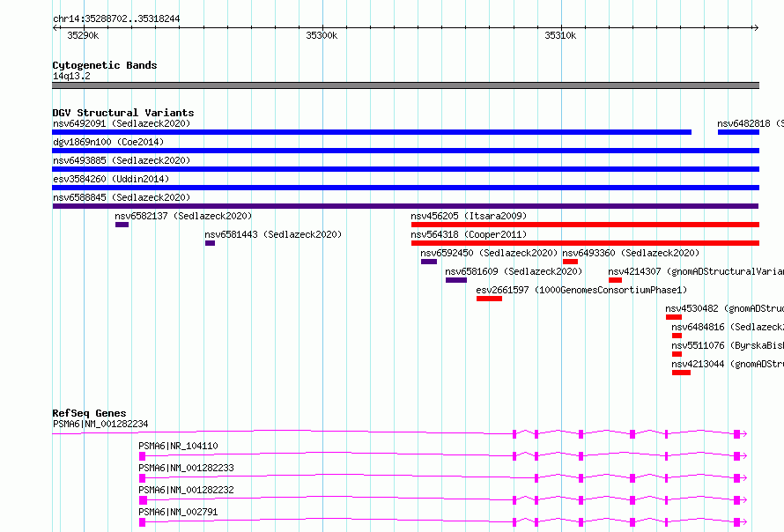This screenshot has height=532, width=784.
Task: Click the 35310k ruler label
Action: tap(560, 35)
